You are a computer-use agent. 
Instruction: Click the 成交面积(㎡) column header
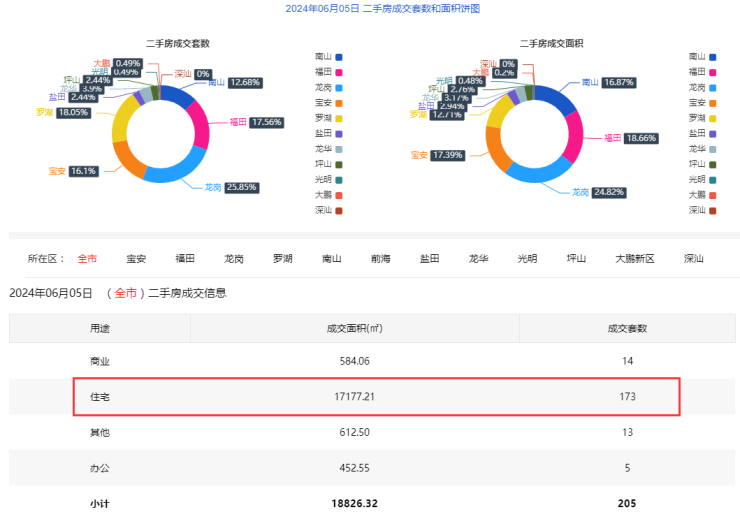point(354,328)
